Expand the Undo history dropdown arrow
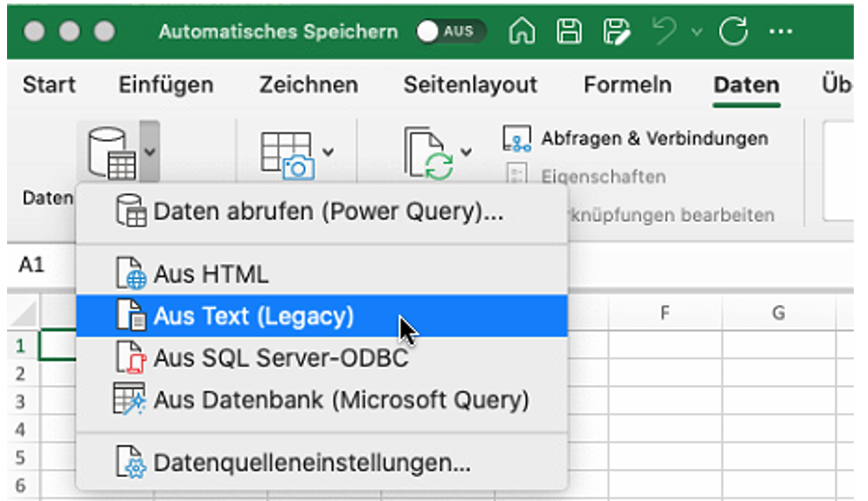This screenshot has width=868, height=501. [696, 32]
